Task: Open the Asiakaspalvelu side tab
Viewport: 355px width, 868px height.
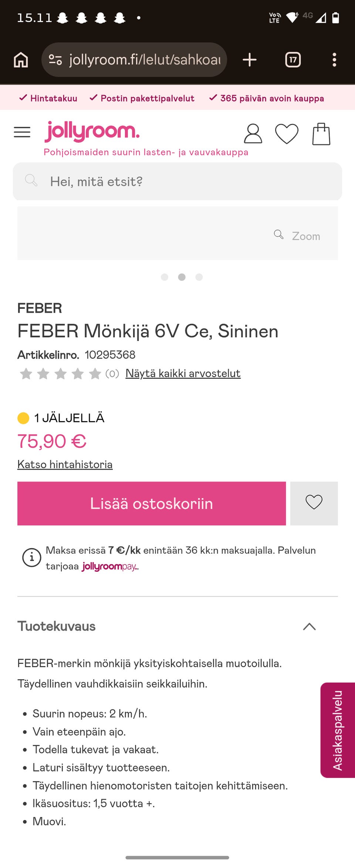Action: pyautogui.click(x=338, y=730)
